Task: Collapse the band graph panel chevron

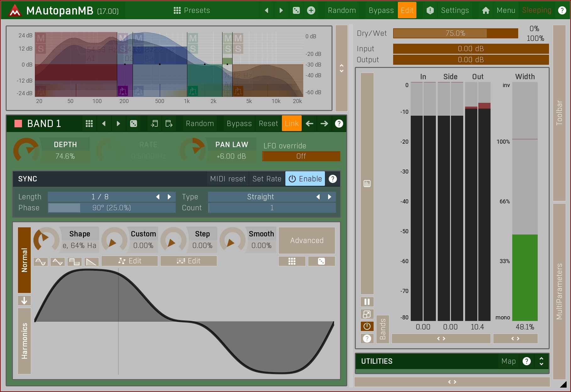Action: tap(342, 68)
